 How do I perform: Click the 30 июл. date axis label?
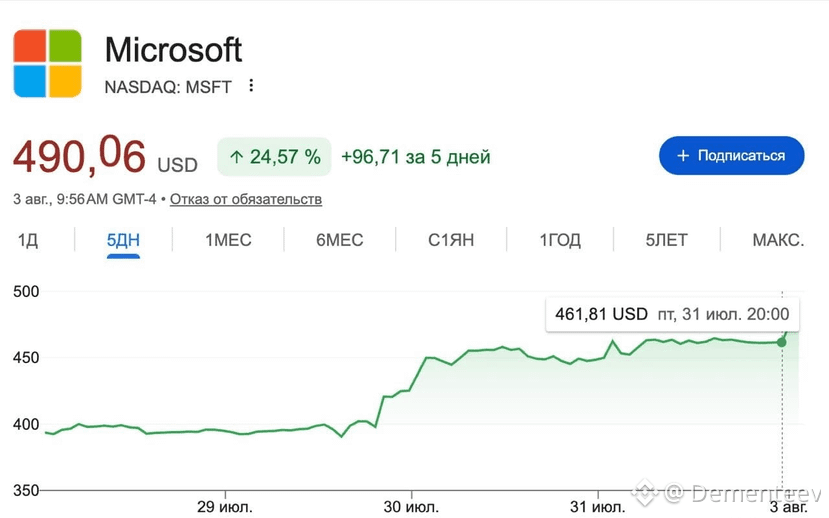coord(411,507)
